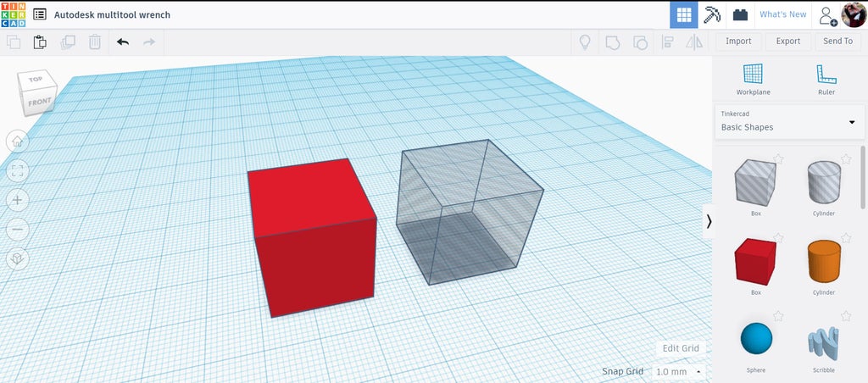Select the Workplane tool
This screenshot has height=383, width=868.
tap(753, 79)
